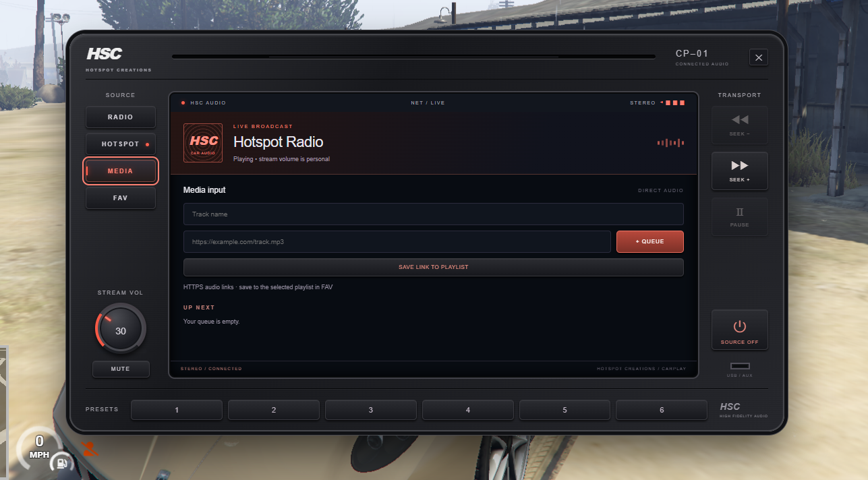Click the orange seatbelt warning HUD icon

point(89,448)
